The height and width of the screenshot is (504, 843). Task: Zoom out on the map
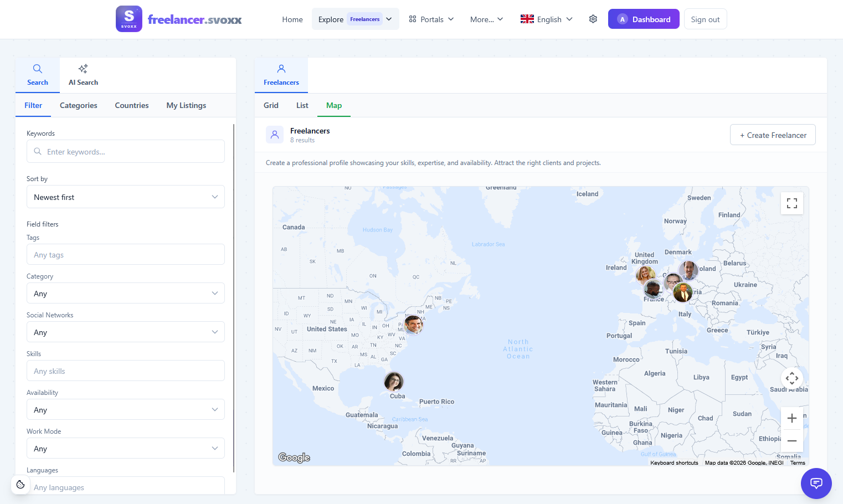[792, 441]
